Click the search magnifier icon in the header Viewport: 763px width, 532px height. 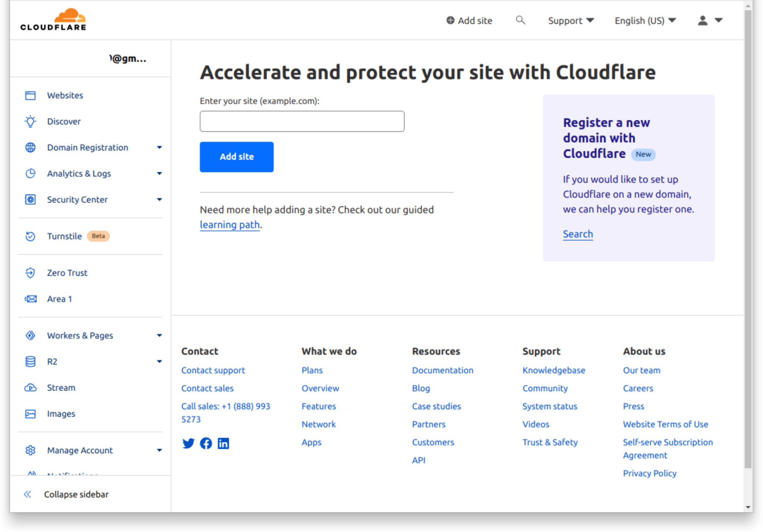coord(520,20)
